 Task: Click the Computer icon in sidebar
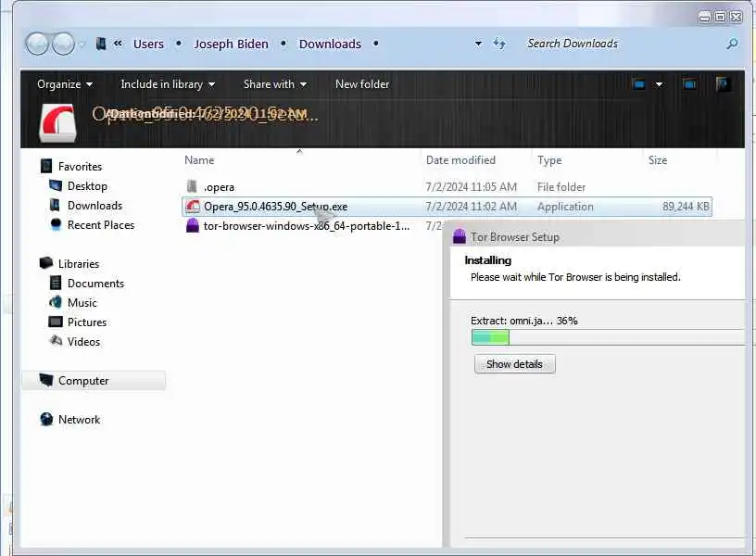[x=46, y=380]
